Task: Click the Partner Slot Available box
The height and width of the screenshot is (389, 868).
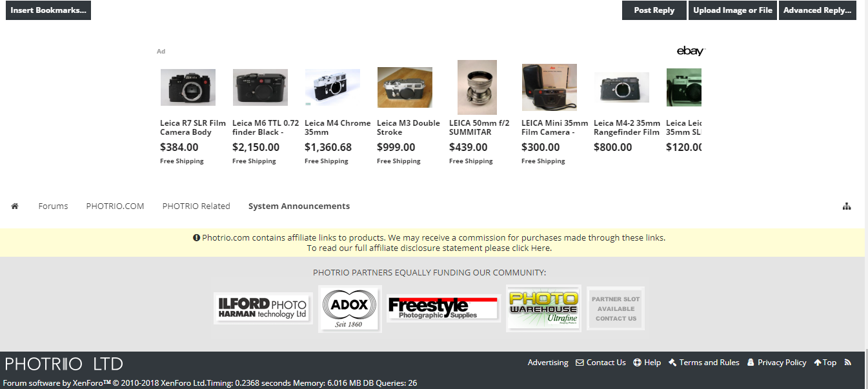Action: click(x=616, y=309)
